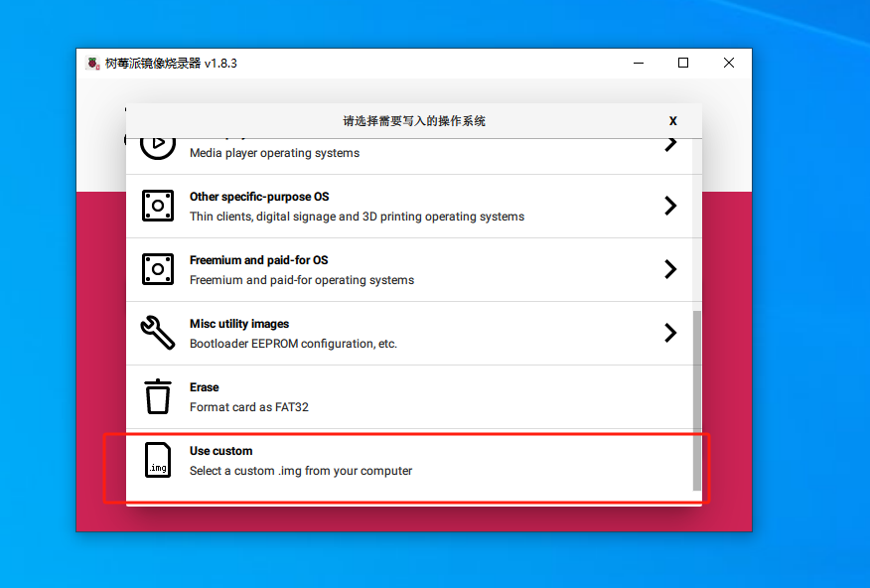
Task: Click the OS list vertical scrollbar
Action: click(696, 399)
